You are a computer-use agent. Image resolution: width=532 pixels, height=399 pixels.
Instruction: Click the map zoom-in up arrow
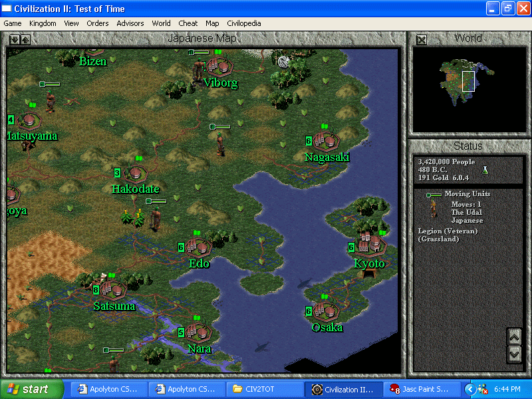[x=25, y=40]
